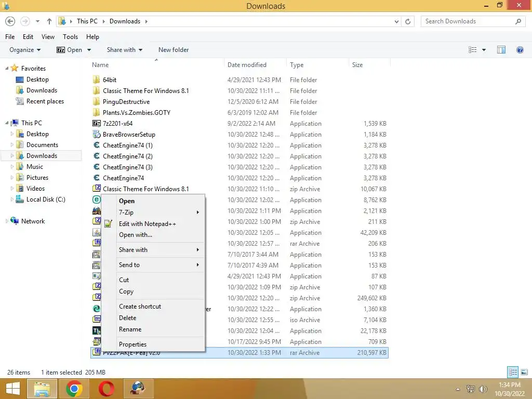
Task: Sort by the Type column header
Action: 297,65
